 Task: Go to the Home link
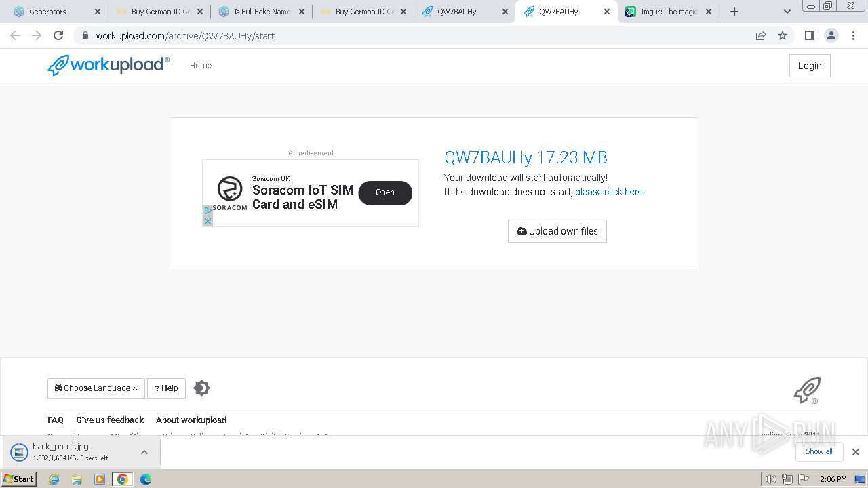(x=201, y=66)
